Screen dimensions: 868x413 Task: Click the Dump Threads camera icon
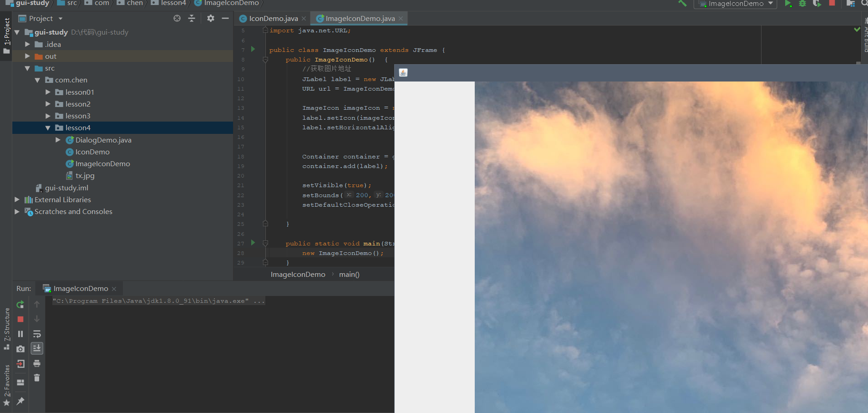tap(20, 349)
